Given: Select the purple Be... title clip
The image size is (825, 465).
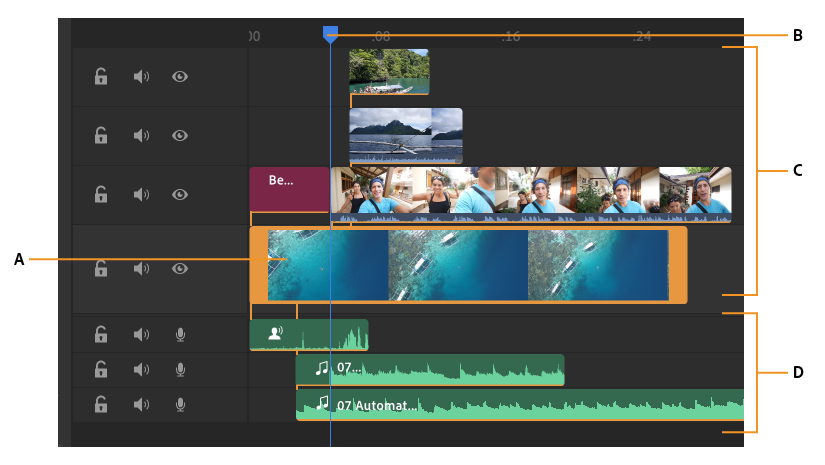Looking at the screenshot, I should [x=289, y=190].
